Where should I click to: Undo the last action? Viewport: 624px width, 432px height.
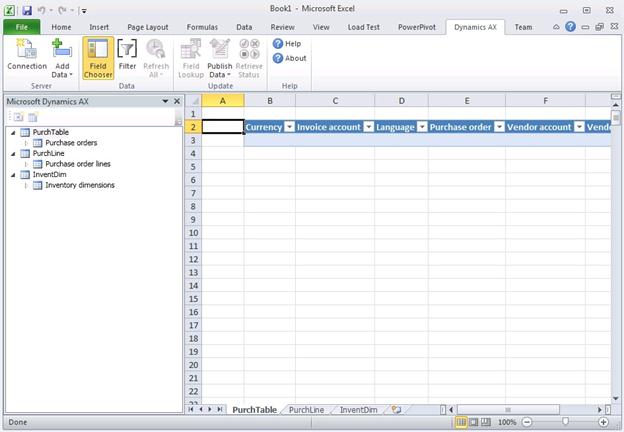41,10
